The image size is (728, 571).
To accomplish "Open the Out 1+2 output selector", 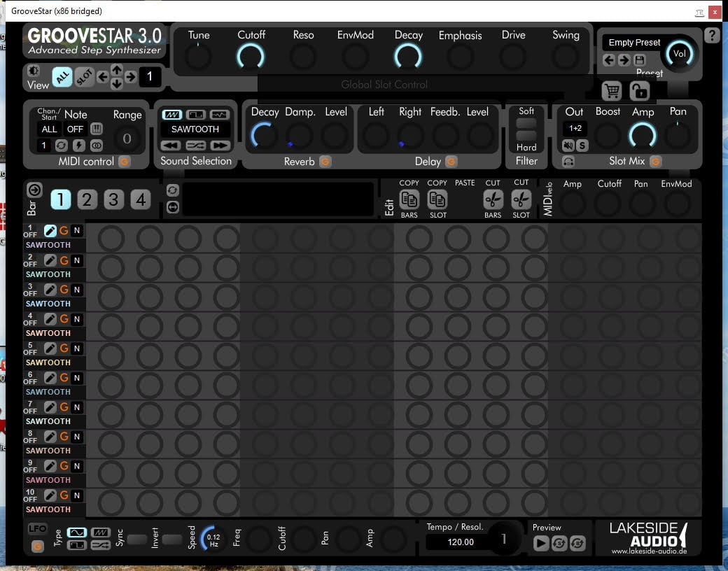I will [x=575, y=129].
